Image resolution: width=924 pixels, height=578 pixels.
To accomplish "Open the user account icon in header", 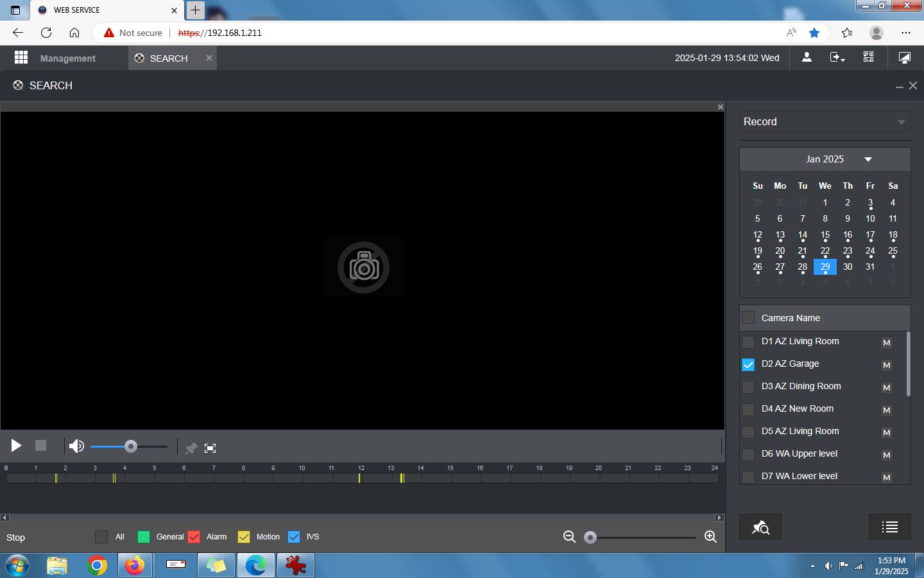I will click(807, 57).
